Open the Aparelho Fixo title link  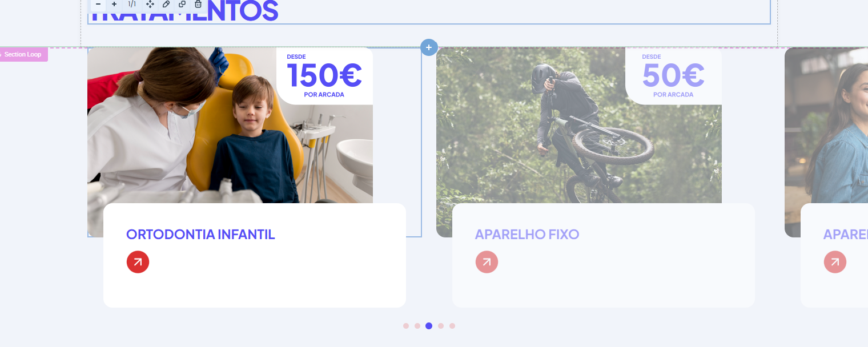(527, 234)
